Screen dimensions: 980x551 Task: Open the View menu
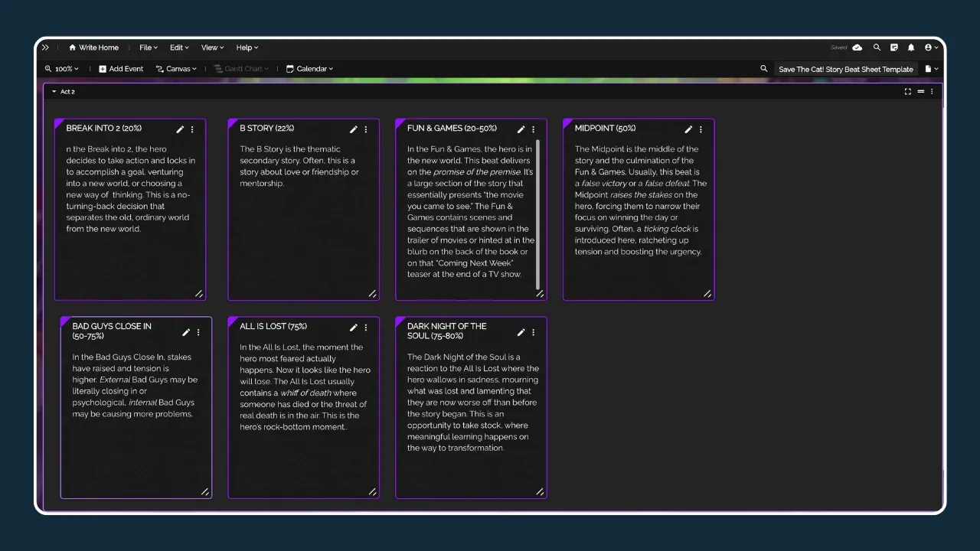tap(212, 47)
